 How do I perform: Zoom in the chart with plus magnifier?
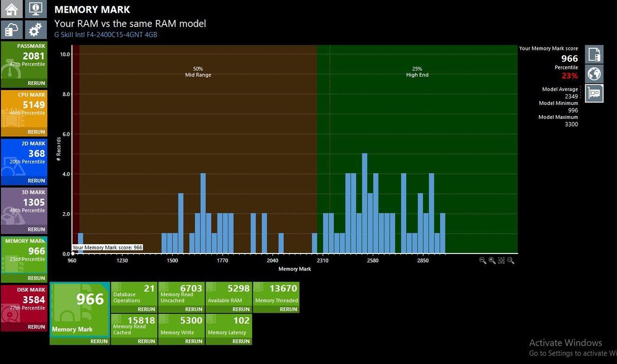(x=492, y=261)
